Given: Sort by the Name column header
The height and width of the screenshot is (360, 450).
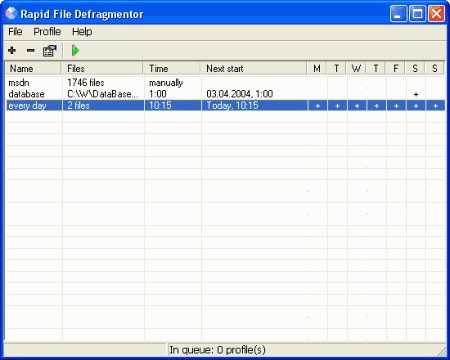Looking at the screenshot, I should (x=33, y=68).
